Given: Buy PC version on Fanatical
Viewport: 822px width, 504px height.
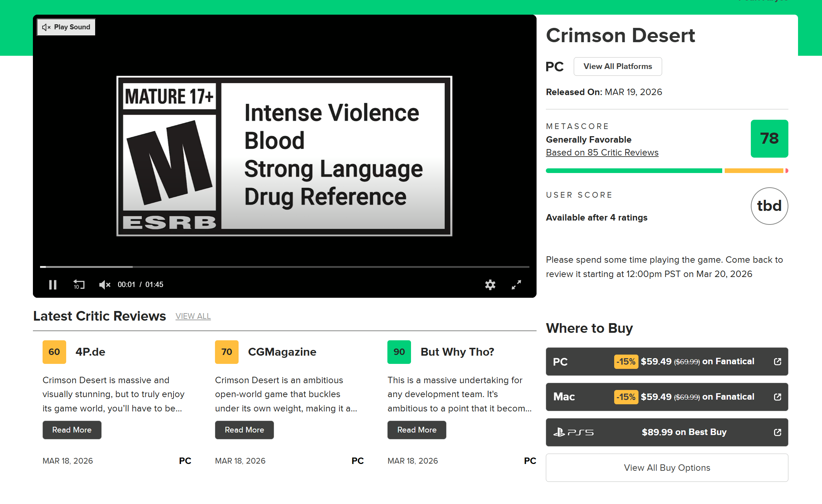Looking at the screenshot, I should (667, 362).
